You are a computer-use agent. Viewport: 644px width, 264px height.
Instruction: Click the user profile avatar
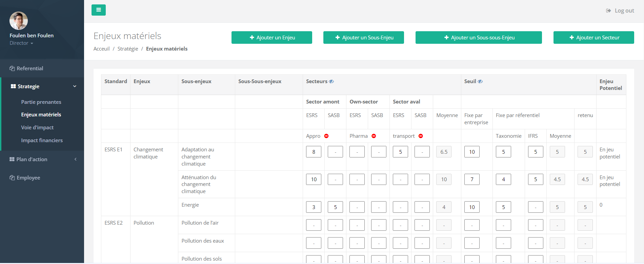tap(19, 21)
